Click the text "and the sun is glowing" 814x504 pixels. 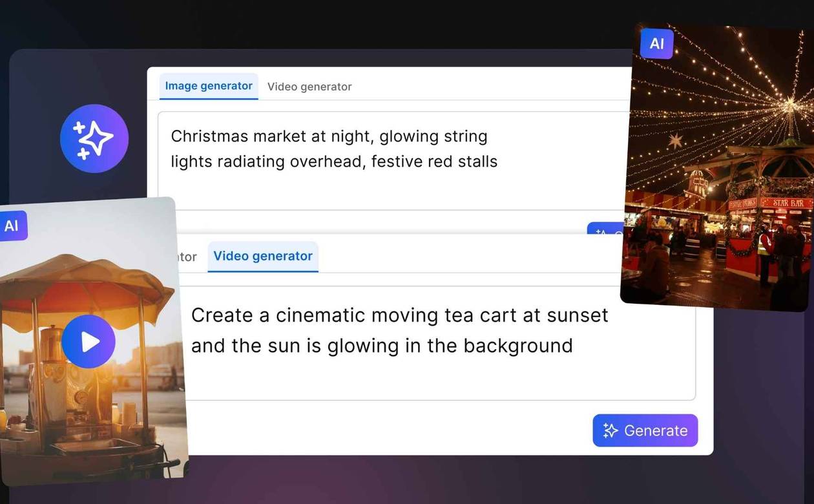coord(295,346)
